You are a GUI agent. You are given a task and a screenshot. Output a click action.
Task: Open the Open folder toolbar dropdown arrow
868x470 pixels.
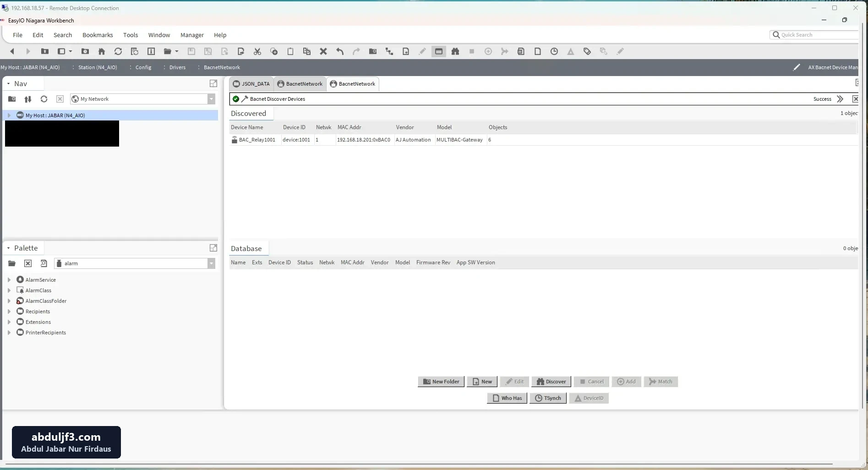click(177, 51)
